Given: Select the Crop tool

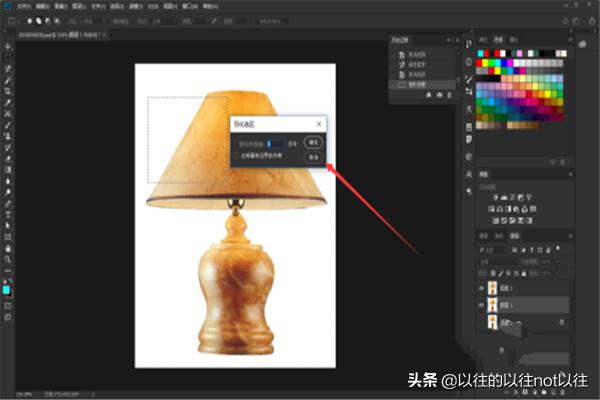Looking at the screenshot, I should coord(8,91).
